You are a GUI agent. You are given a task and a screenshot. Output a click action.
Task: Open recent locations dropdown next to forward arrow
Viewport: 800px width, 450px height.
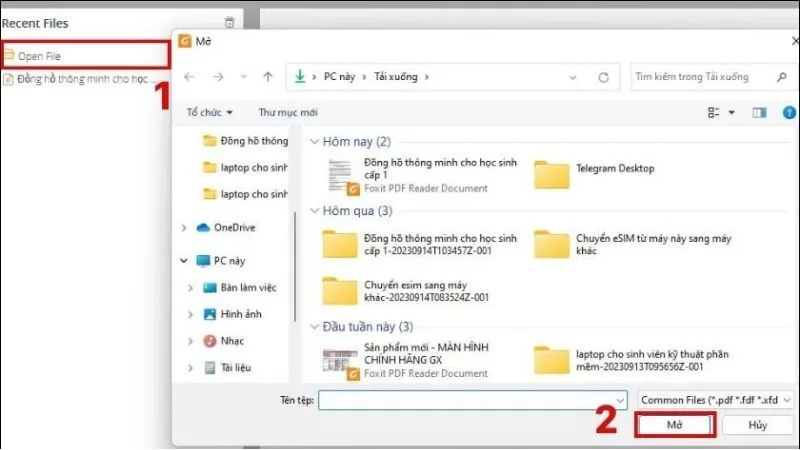coord(243,77)
